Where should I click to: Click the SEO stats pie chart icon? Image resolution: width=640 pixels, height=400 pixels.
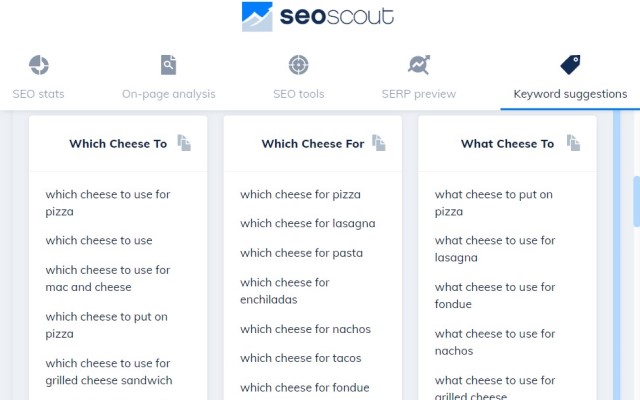39,65
